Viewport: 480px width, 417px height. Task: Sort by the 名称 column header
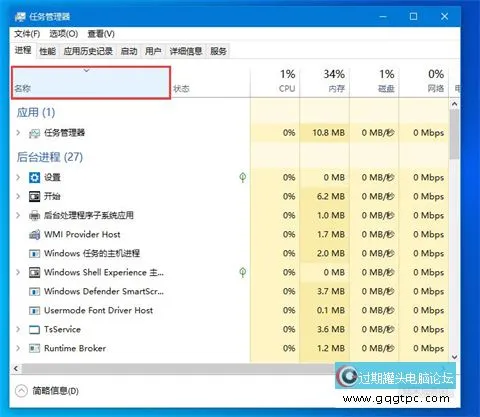coord(91,83)
